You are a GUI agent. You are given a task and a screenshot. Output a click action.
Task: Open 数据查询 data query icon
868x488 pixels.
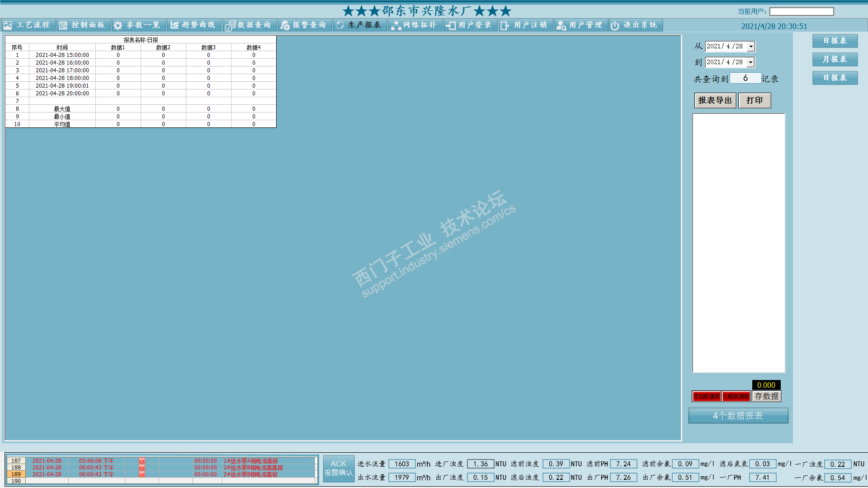tap(230, 25)
